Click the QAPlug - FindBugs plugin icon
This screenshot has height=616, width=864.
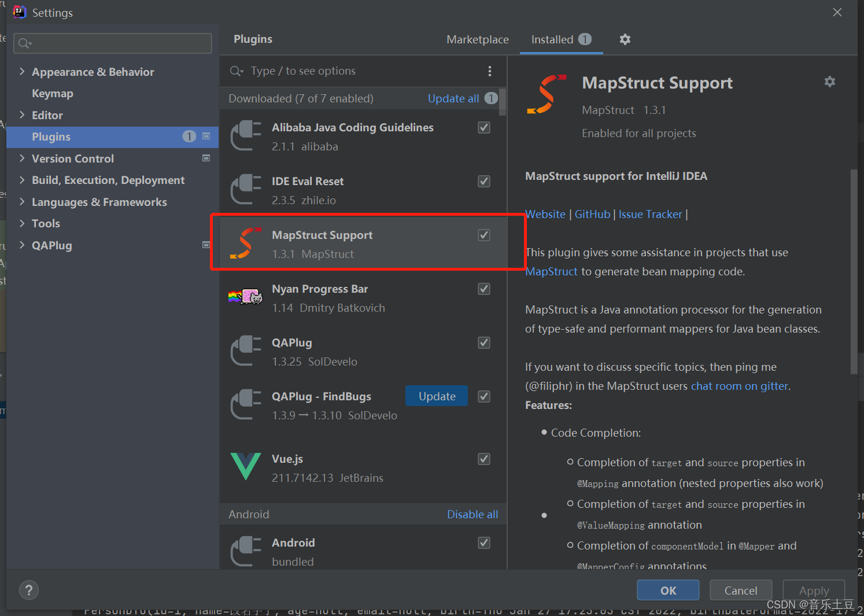pyautogui.click(x=246, y=405)
